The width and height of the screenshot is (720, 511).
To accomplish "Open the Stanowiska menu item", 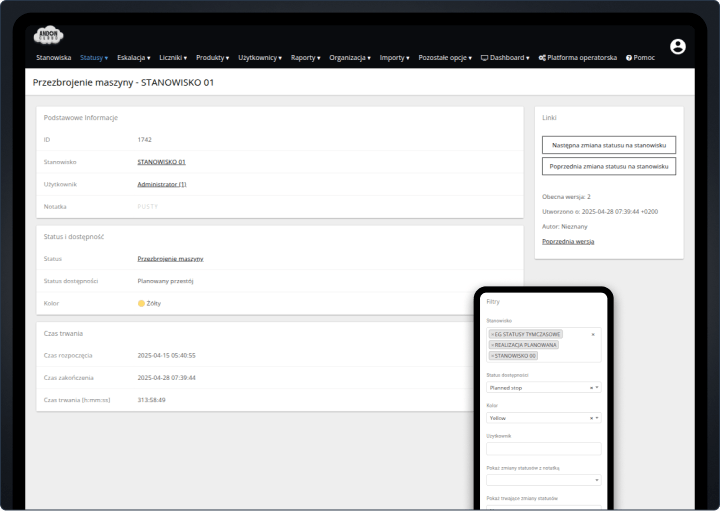I will click(54, 58).
